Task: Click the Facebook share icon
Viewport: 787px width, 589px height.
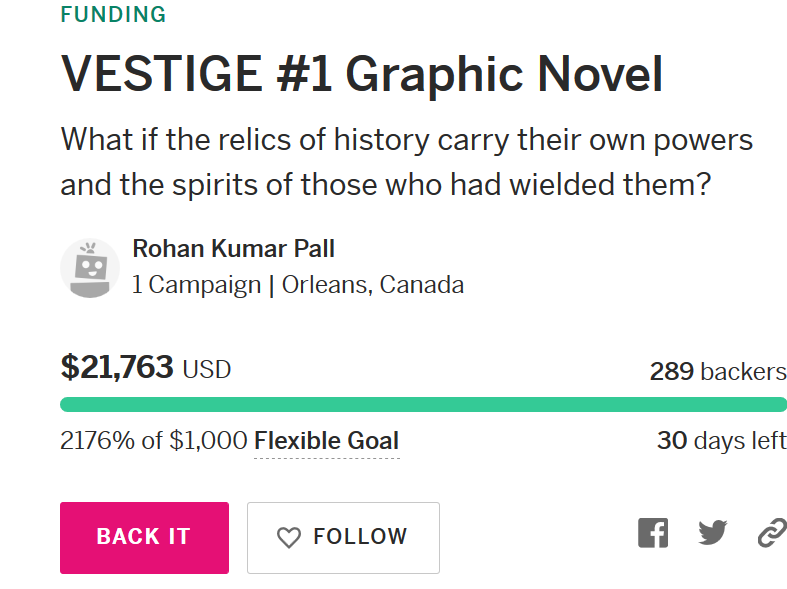Action: [x=653, y=533]
